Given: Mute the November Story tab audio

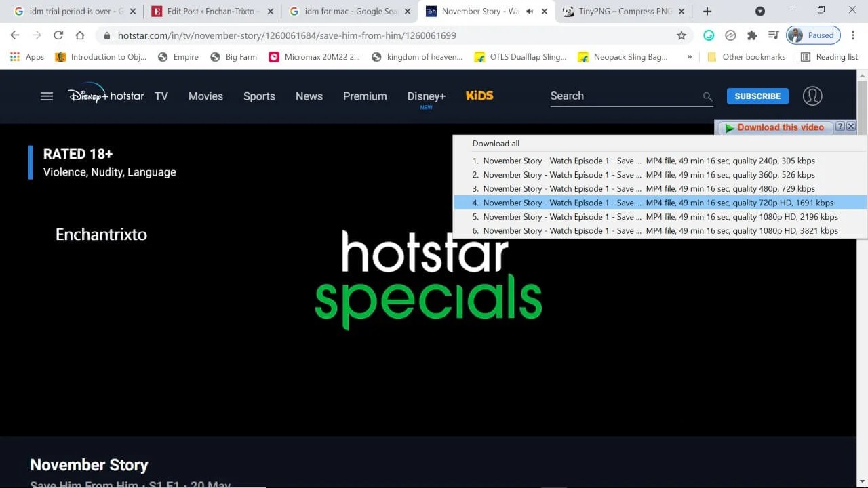Looking at the screenshot, I should click(x=530, y=12).
